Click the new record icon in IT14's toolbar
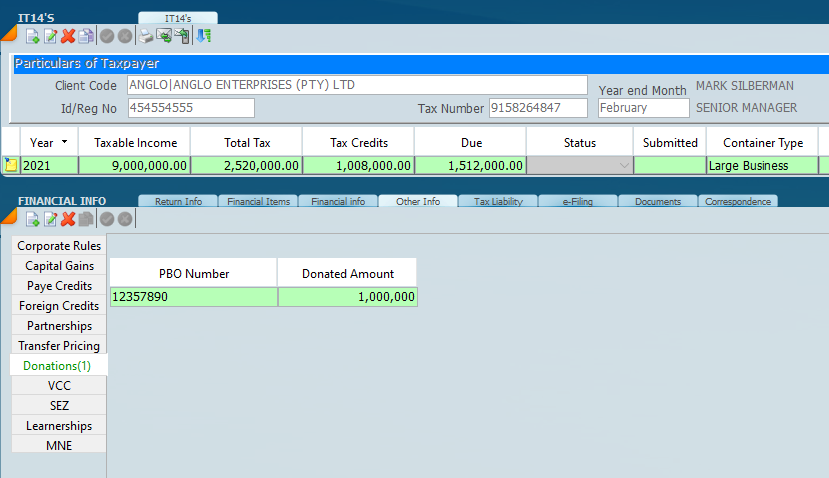Viewport: 829px width, 478px height. [32, 36]
